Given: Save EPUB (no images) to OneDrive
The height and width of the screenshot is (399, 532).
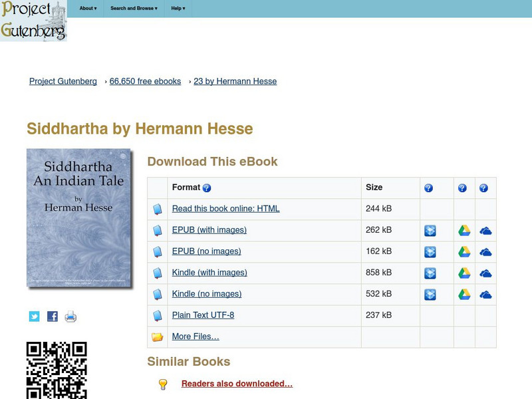Looking at the screenshot, I should click(x=485, y=252).
